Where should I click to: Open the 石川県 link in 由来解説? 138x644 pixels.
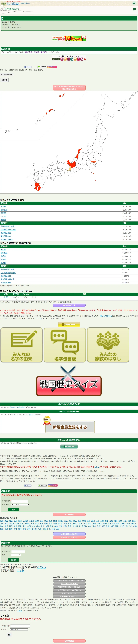36,52
